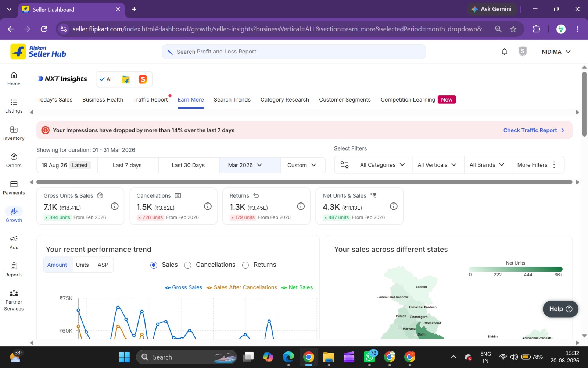Click the Search Profit and Loss Report field
588x368 pixels.
[294, 52]
